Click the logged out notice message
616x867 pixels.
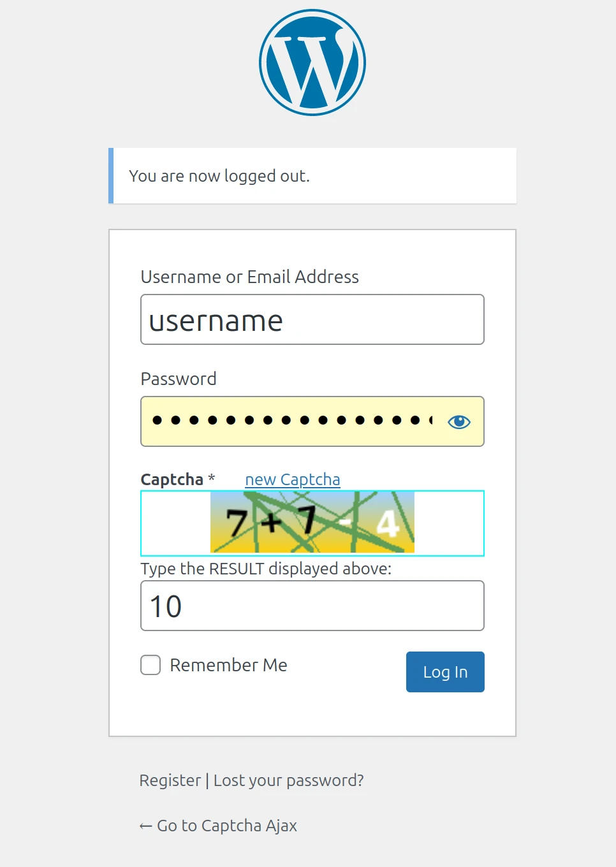(219, 176)
